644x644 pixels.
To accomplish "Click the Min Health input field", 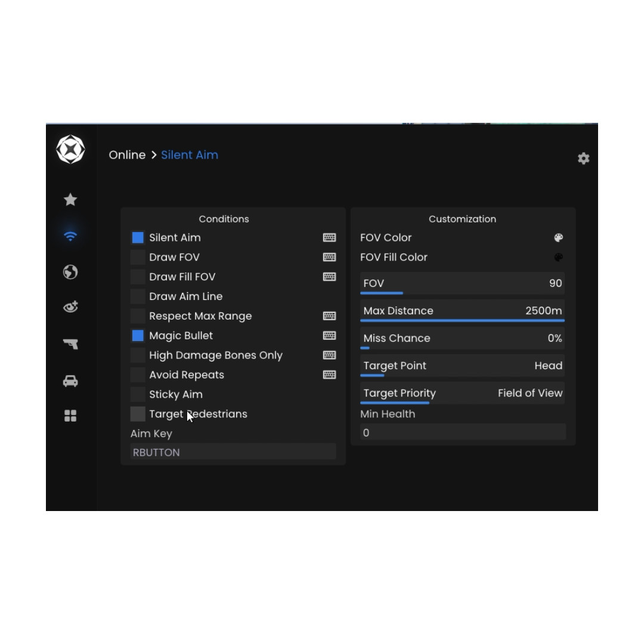I will pyautogui.click(x=462, y=432).
